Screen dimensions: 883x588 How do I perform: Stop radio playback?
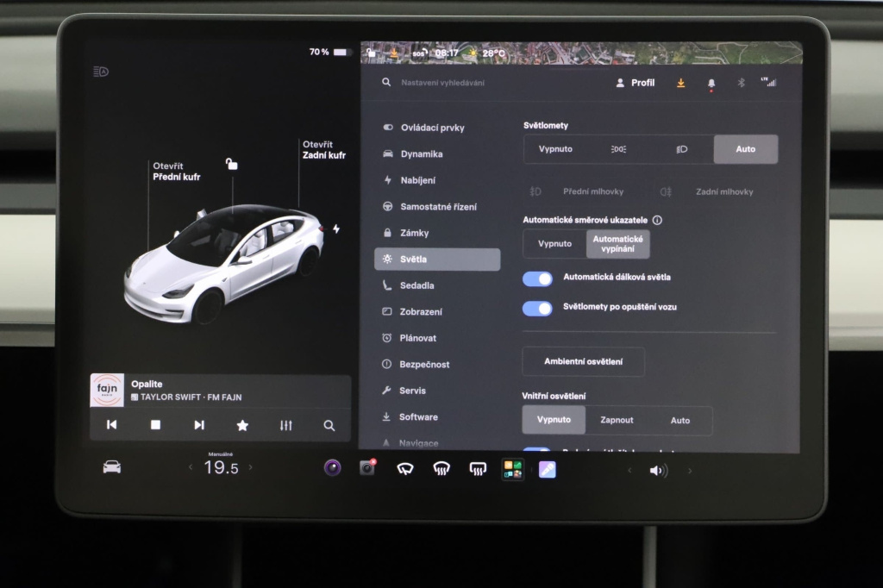155,425
